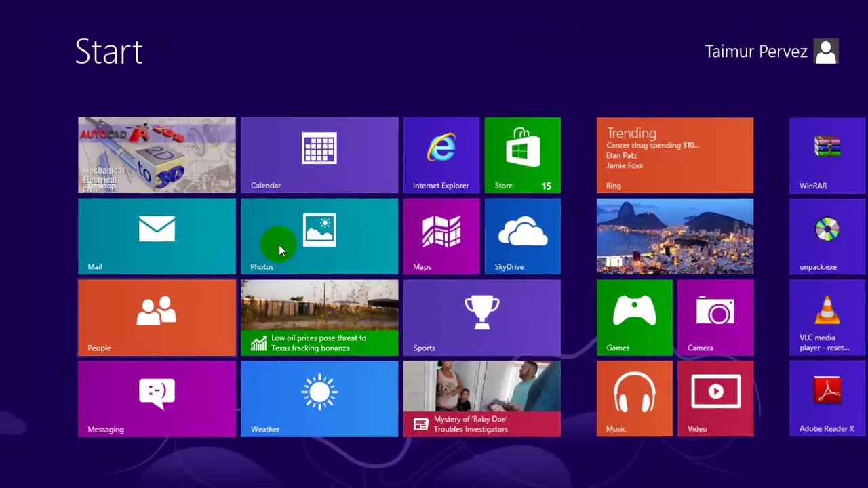This screenshot has height=488, width=868.
Task: Launch the Adobe Reader X tile
Action: tap(827, 399)
